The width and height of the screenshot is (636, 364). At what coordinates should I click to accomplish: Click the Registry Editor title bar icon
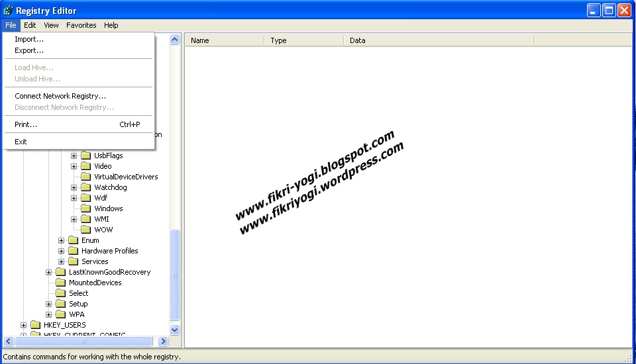tap(8, 10)
